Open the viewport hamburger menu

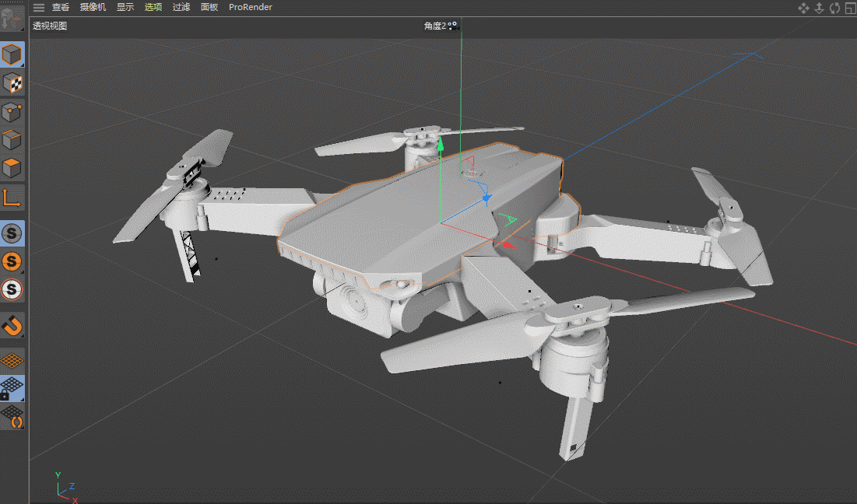coord(39,7)
